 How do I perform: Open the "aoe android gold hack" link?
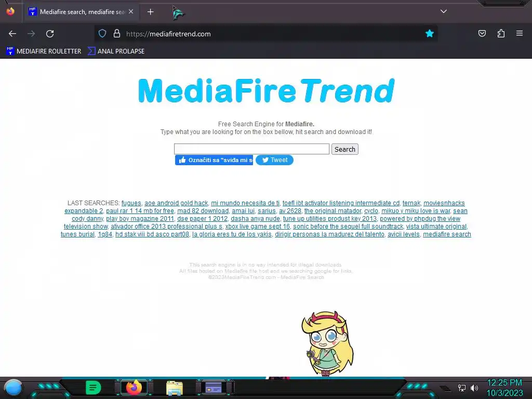coord(176,203)
